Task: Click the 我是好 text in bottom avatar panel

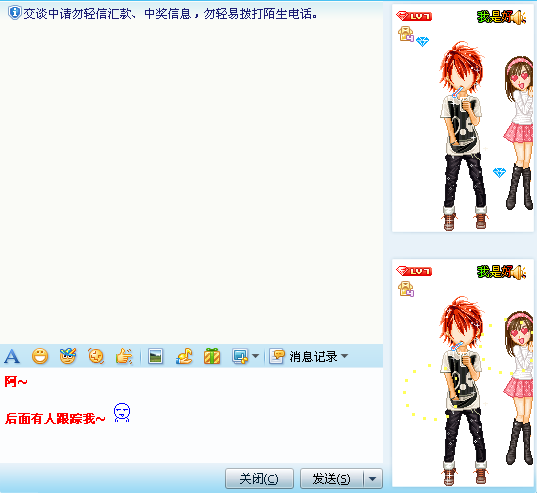Action: 495,272
